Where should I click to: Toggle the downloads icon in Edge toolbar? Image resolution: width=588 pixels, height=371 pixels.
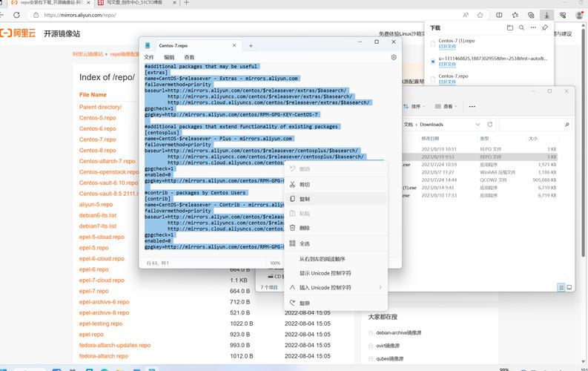(546, 15)
